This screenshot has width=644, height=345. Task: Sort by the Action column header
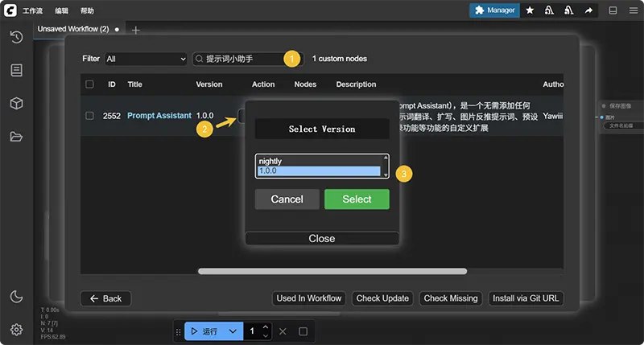click(x=263, y=84)
